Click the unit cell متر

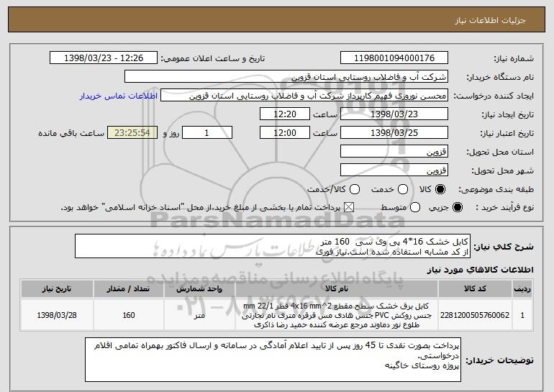click(199, 315)
